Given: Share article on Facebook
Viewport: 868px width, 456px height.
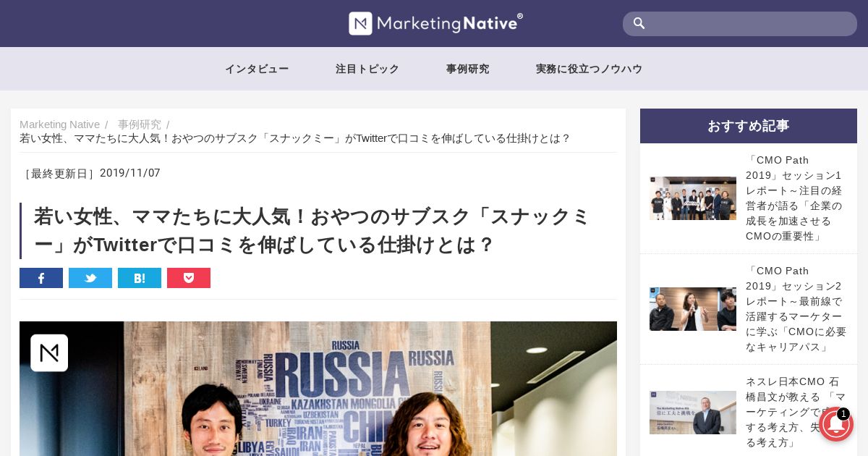Looking at the screenshot, I should 41,278.
